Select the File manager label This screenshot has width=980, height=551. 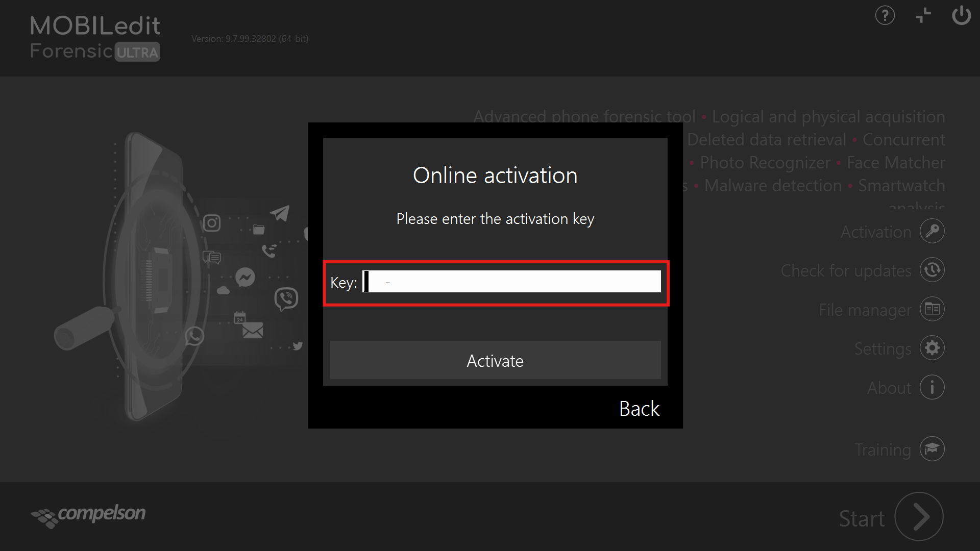[865, 310]
